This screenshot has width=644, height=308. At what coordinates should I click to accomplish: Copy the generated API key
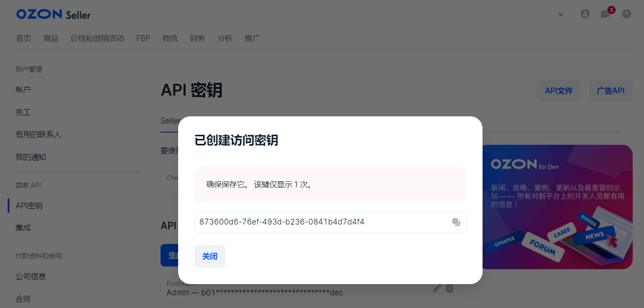pyautogui.click(x=456, y=222)
